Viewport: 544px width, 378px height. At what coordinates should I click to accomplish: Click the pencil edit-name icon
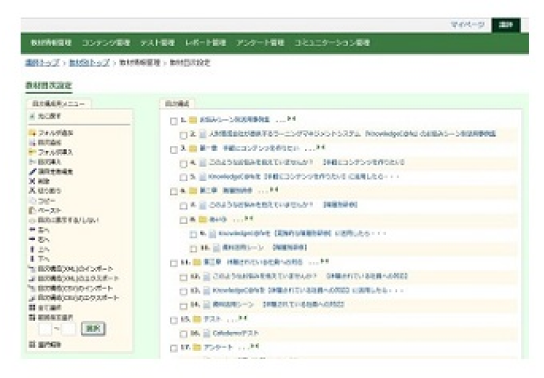pos(32,172)
